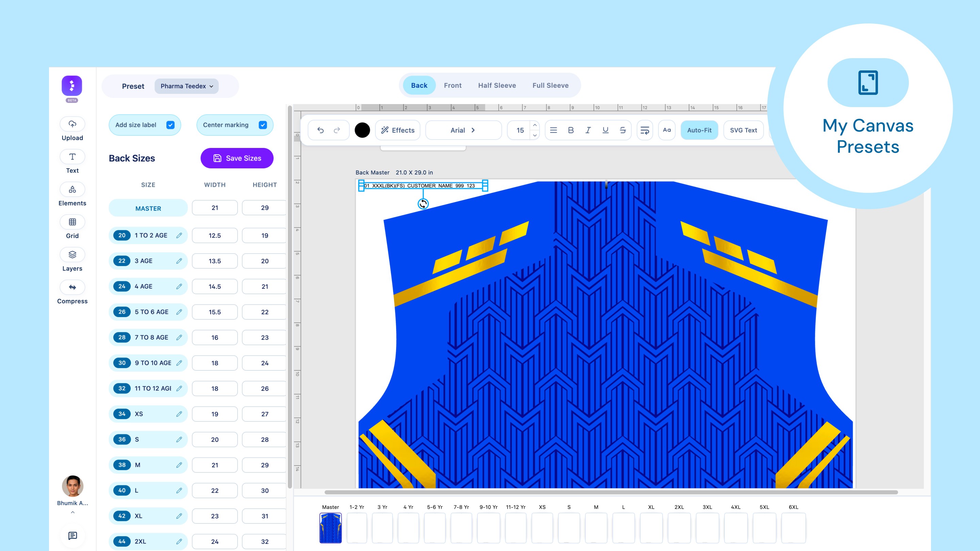Screen dimensions: 980x551
Task: Select the customer name text box on canvas
Action: click(423, 186)
